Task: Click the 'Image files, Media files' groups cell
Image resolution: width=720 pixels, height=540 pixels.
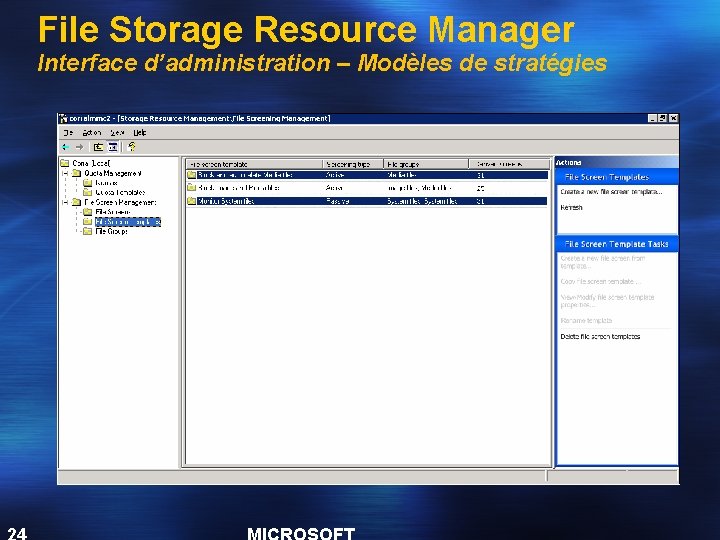Action: pyautogui.click(x=420, y=188)
